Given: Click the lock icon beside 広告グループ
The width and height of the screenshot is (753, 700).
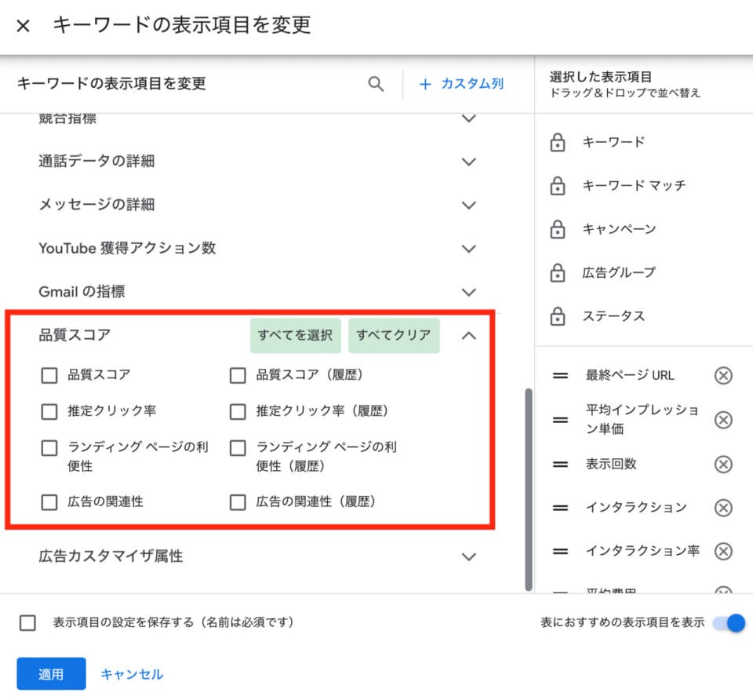Looking at the screenshot, I should (557, 272).
